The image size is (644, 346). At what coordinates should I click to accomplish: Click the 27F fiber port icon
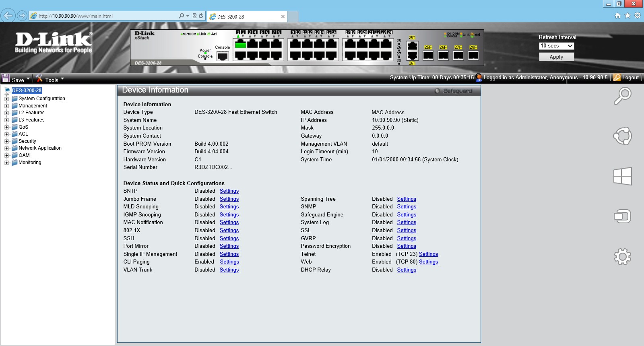coord(458,56)
